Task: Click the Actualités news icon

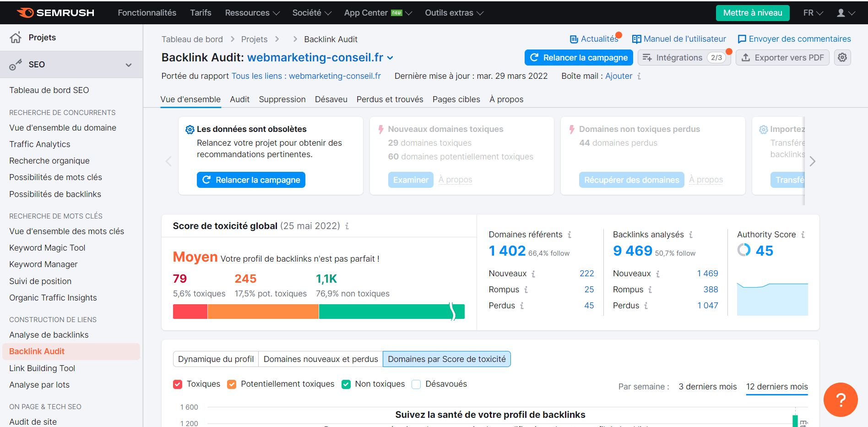Action: point(574,39)
